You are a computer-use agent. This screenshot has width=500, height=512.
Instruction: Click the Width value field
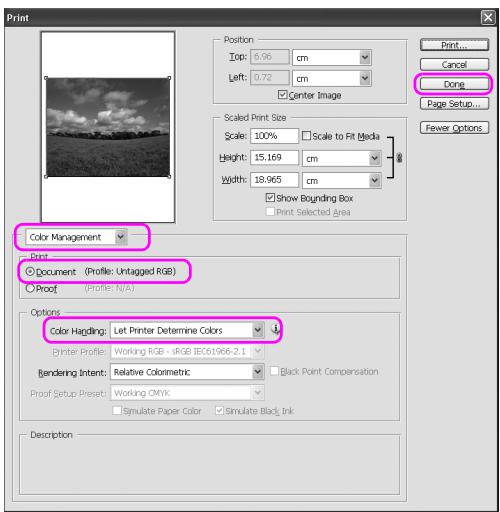click(x=274, y=180)
